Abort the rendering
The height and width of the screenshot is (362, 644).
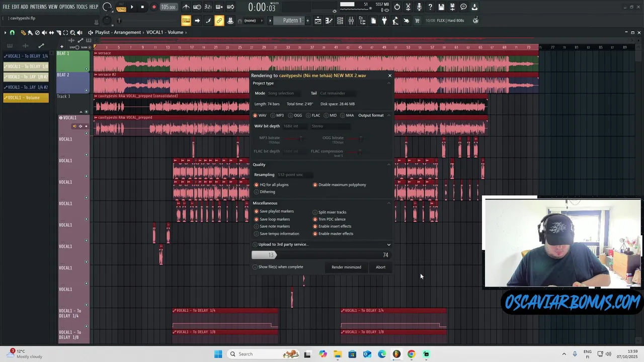(380, 267)
